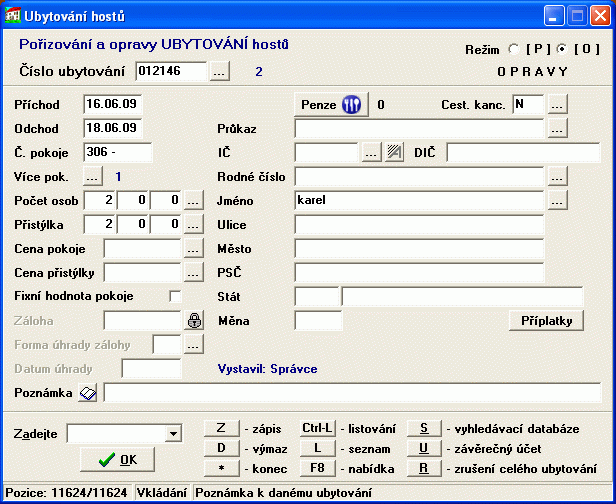
Task: Open ellipsis button for Přistýlka row
Action: [194, 224]
